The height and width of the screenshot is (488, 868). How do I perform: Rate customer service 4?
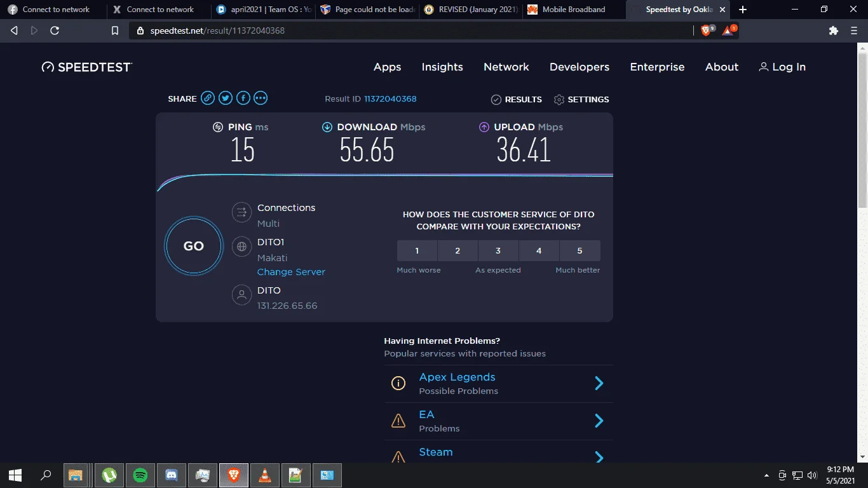(x=539, y=251)
